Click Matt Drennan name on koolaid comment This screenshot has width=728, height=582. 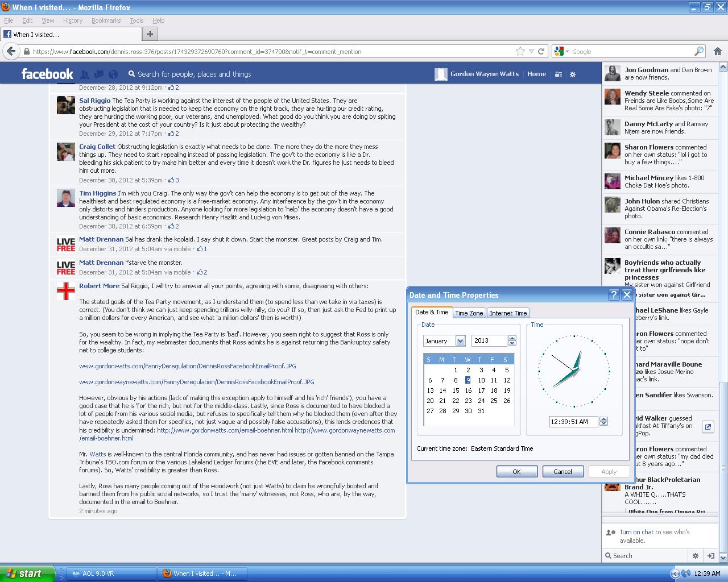point(101,239)
